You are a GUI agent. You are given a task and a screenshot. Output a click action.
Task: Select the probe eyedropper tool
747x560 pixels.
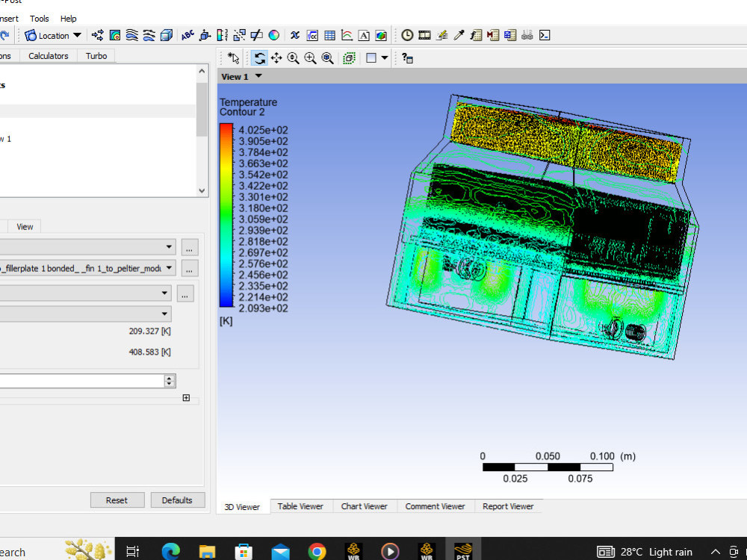coord(458,34)
